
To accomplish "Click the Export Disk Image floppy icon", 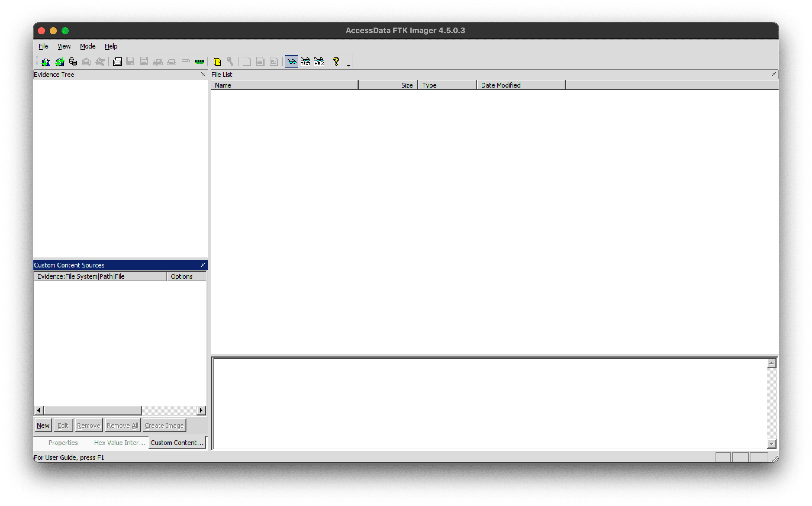I will pyautogui.click(x=130, y=62).
